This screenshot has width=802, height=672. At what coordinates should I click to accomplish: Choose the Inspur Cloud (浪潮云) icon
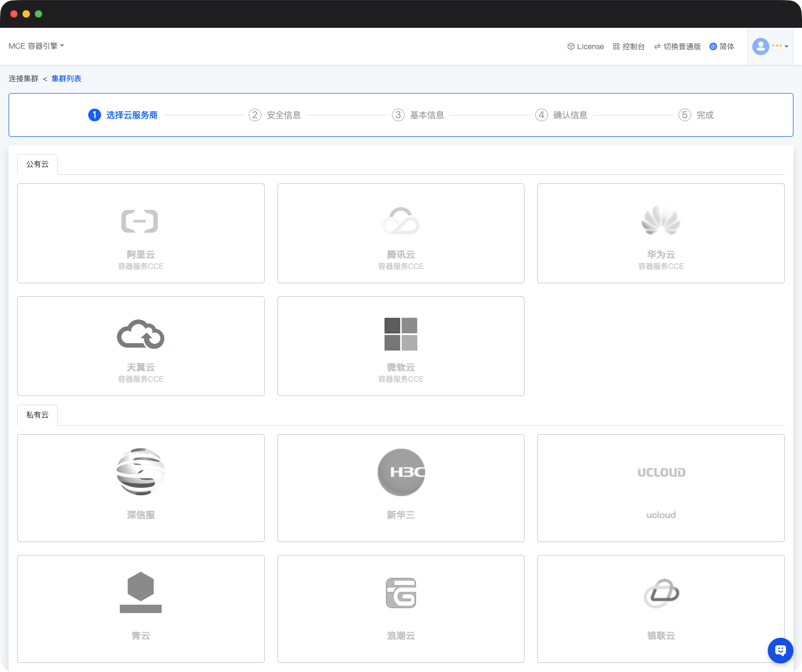(x=400, y=593)
